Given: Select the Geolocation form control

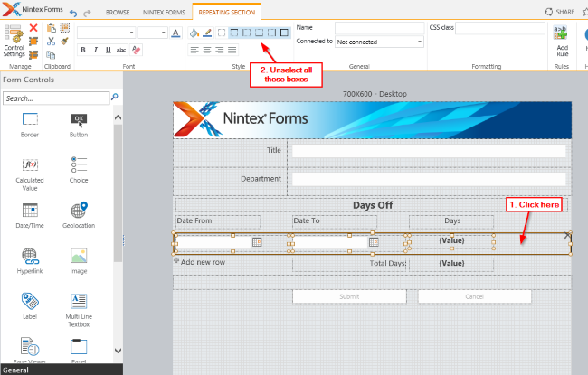Looking at the screenshot, I should pyautogui.click(x=79, y=216).
